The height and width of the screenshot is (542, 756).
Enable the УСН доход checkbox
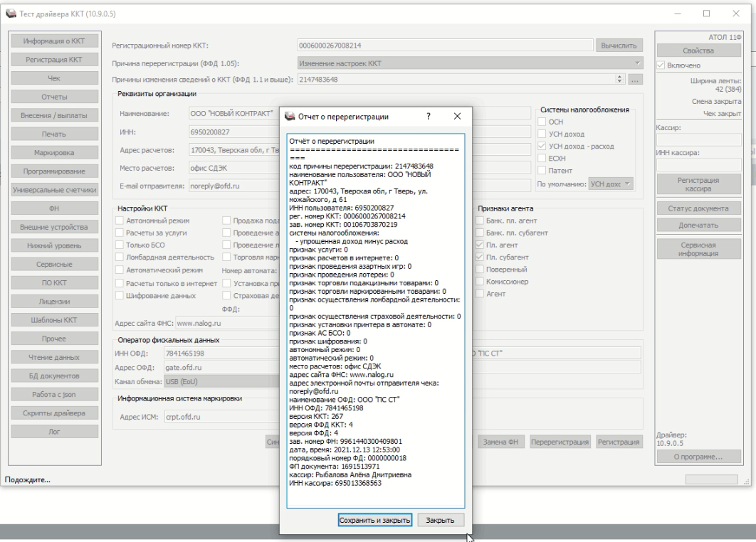541,134
